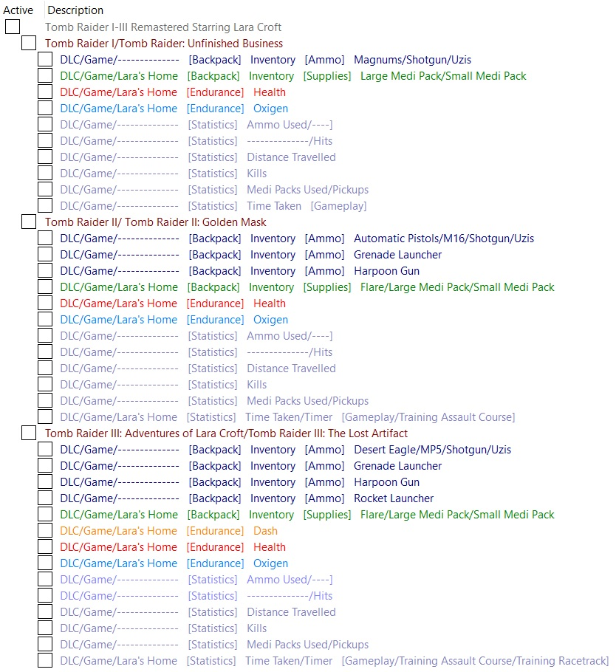Select the Tomb Raider I-III Remastered Starring Lara Croft entry
616x672 pixels.
163,27
